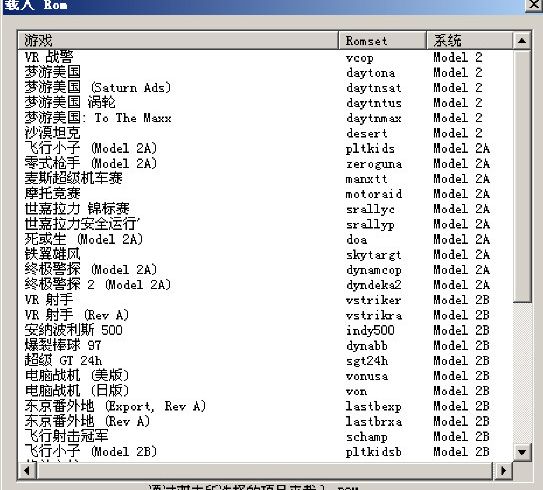543x490 pixels.
Task: Click the lastbexp romset cell
Action: 374,407
